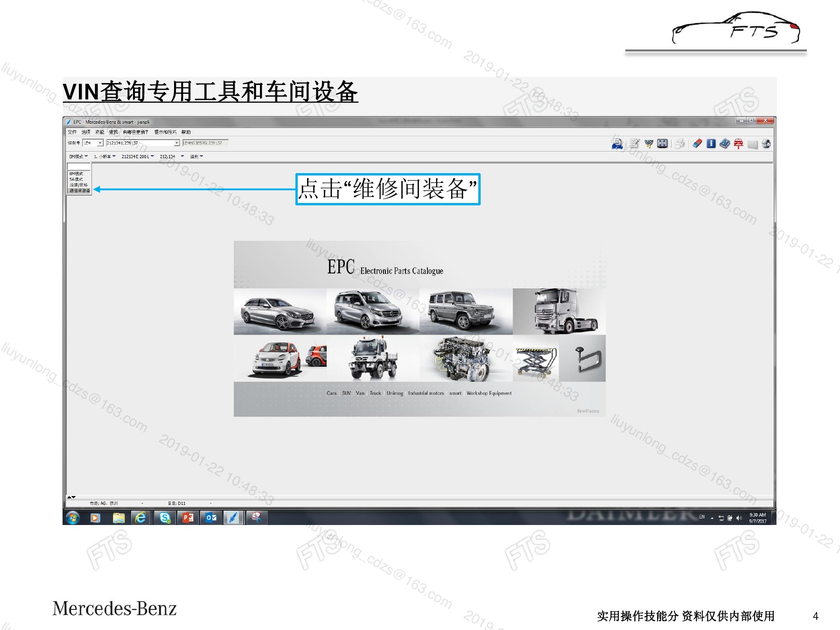Open Outlook from the taskbar
The height and width of the screenshot is (630, 840).
tap(211, 518)
